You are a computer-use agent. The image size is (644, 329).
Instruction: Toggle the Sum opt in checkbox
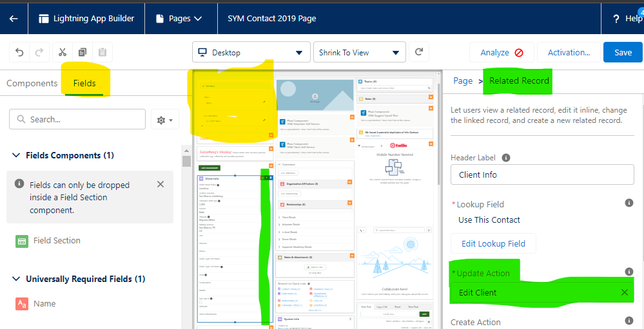(200, 303)
